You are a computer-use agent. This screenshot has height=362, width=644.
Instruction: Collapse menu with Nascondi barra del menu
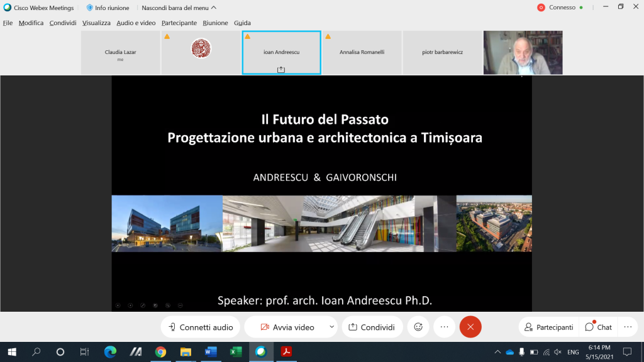point(179,8)
